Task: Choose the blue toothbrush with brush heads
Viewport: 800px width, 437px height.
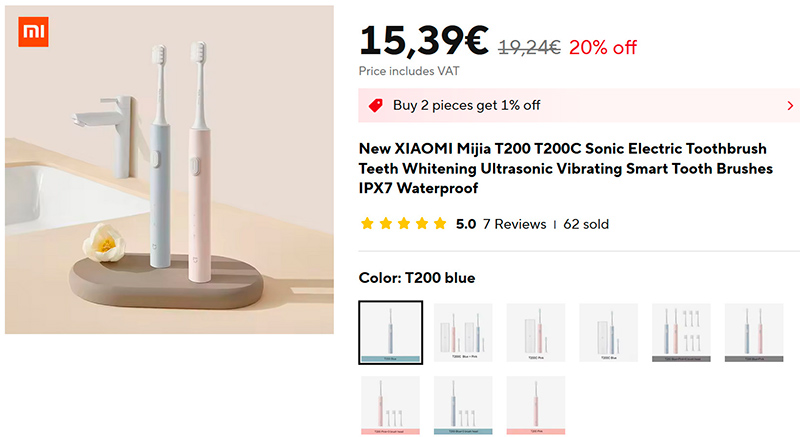Action: [463, 405]
